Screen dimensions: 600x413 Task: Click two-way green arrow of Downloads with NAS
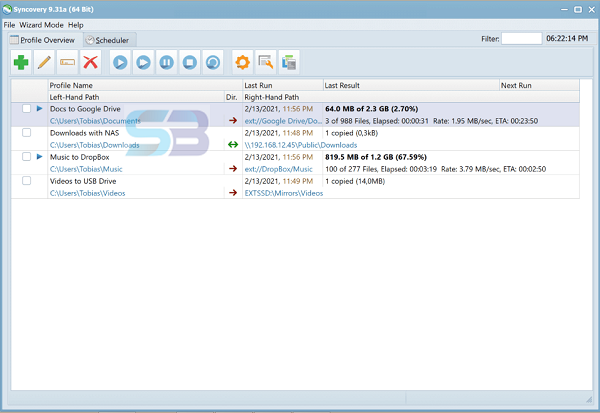[x=233, y=145]
